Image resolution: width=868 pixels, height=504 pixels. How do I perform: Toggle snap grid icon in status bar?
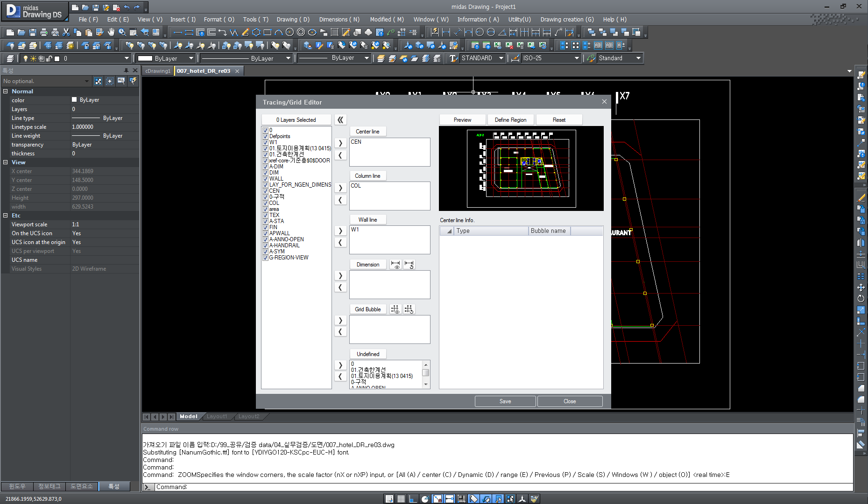click(x=390, y=498)
